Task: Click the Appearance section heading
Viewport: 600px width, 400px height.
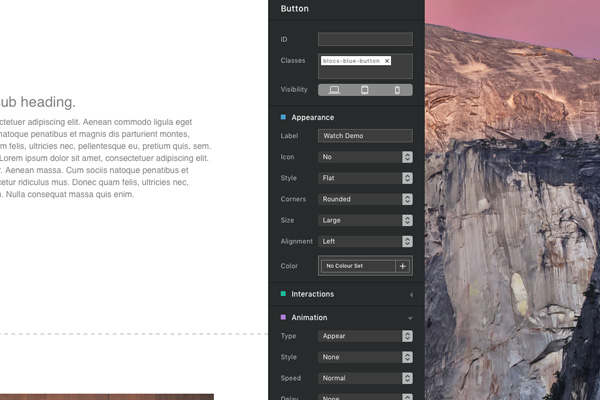Action: click(313, 118)
